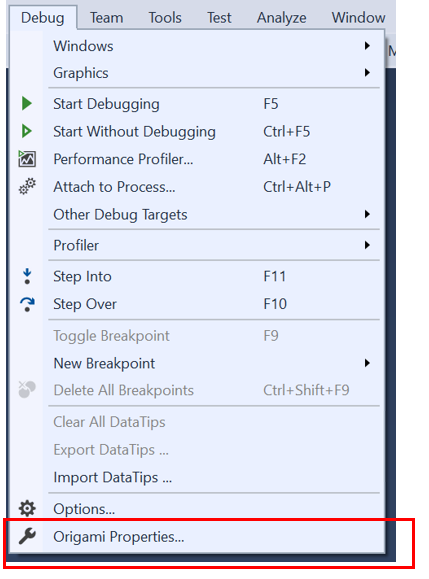Expand the Other Debug Targets submenu arrow

pyautogui.click(x=367, y=214)
